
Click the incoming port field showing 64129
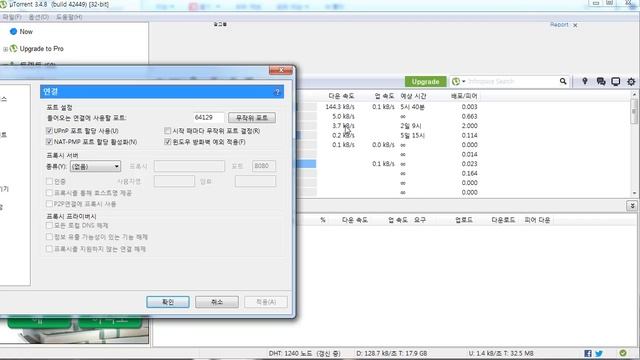[x=209, y=118]
